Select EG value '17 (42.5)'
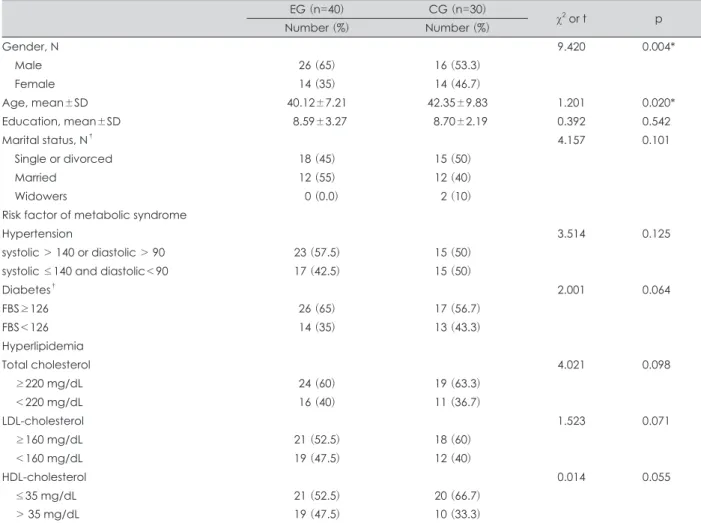701x523 pixels. tap(317, 271)
